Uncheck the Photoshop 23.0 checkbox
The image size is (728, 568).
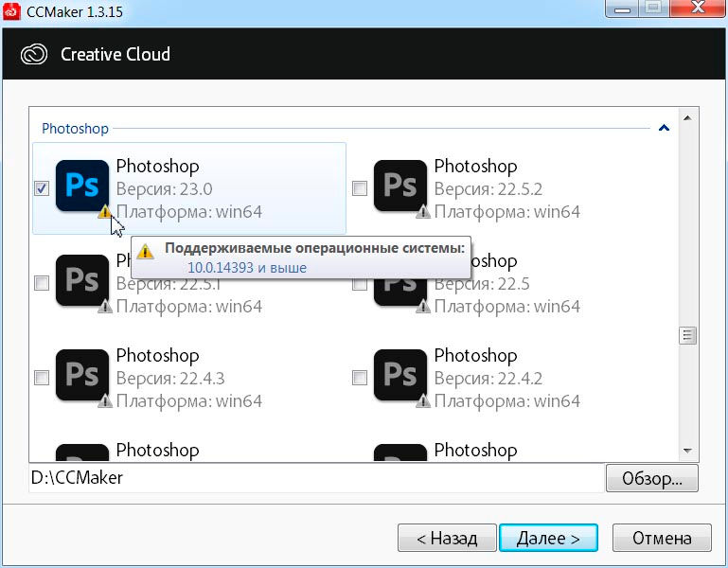(42, 188)
